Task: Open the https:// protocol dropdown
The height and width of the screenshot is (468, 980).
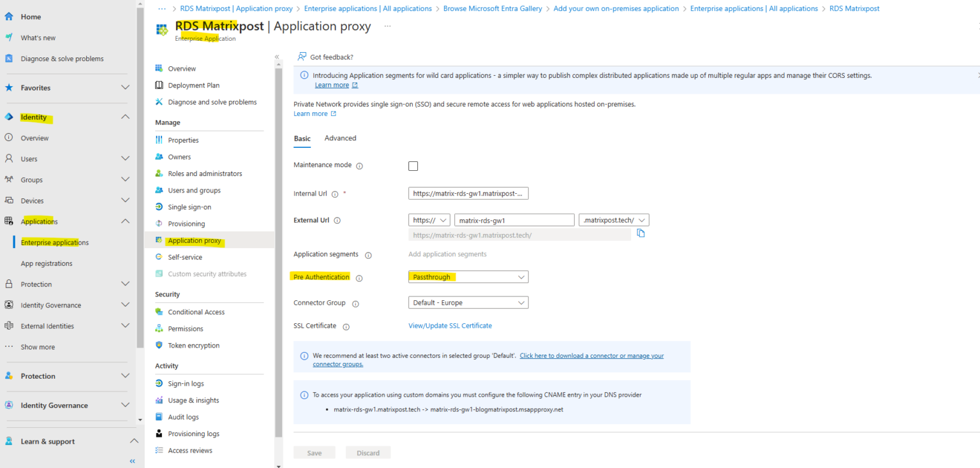Action: click(429, 219)
